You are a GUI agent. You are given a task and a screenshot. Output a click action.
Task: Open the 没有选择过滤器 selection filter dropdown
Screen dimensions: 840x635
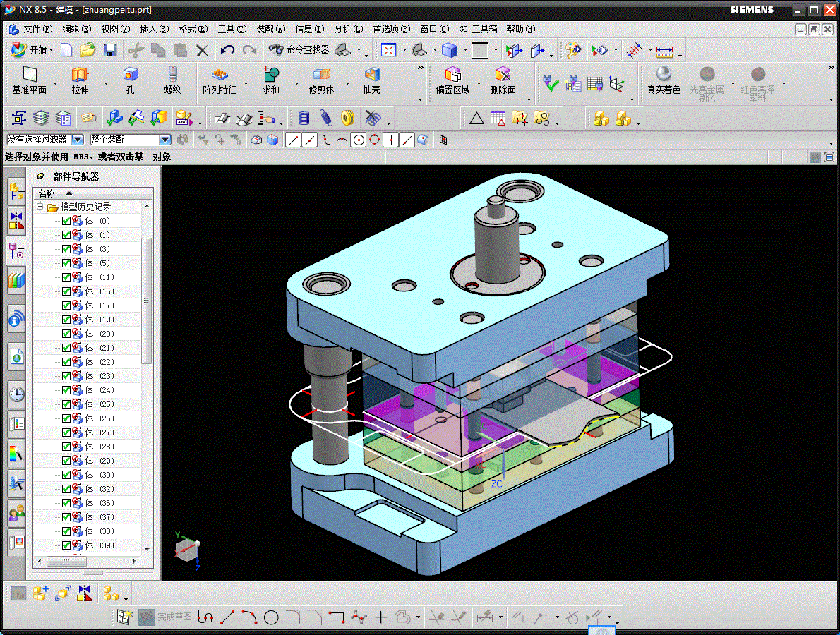78,140
